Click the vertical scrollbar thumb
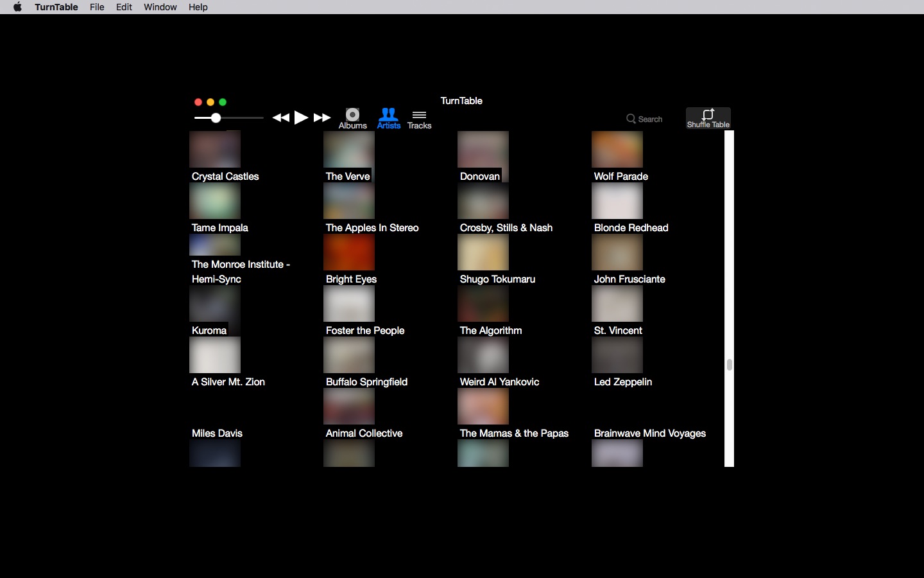Viewport: 924px width, 578px height. (729, 365)
